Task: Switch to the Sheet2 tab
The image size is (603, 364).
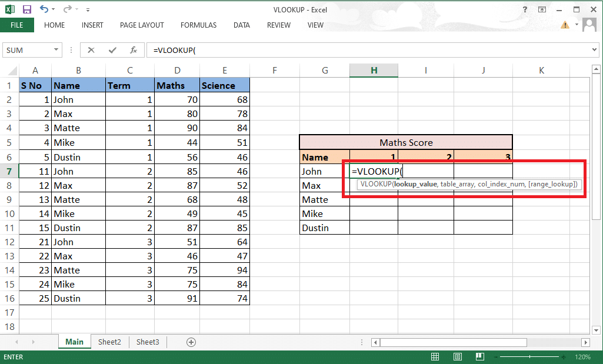Action: (109, 342)
